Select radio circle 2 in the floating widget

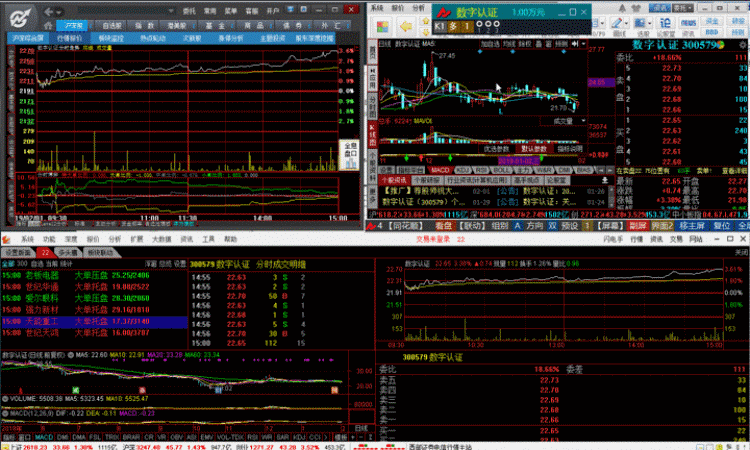pyautogui.click(x=488, y=24)
